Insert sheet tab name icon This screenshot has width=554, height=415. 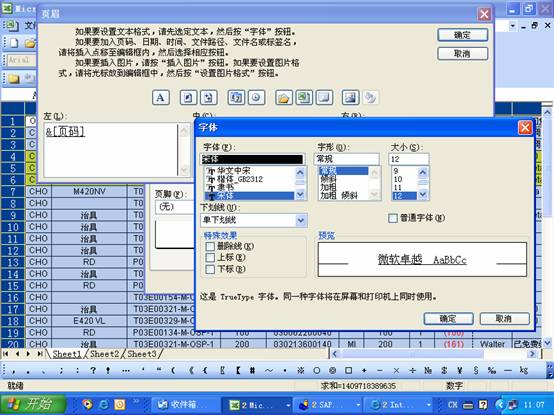pyautogui.click(x=324, y=97)
